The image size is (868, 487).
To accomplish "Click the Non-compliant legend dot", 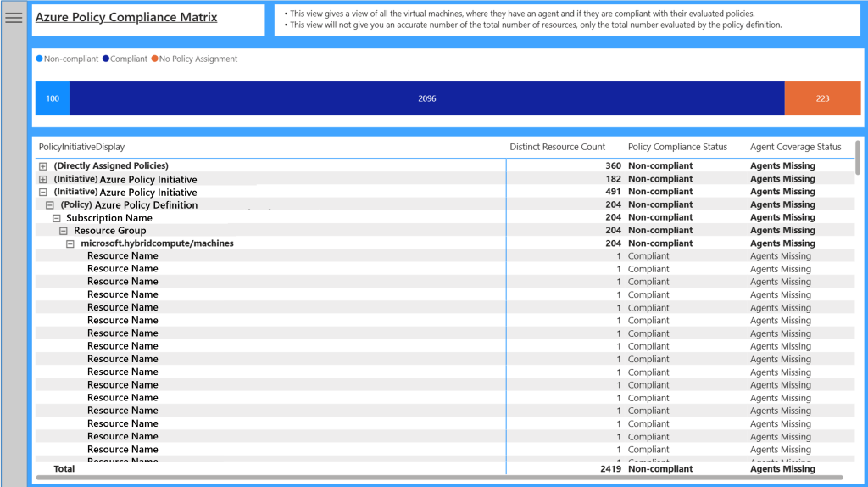I will pos(39,59).
